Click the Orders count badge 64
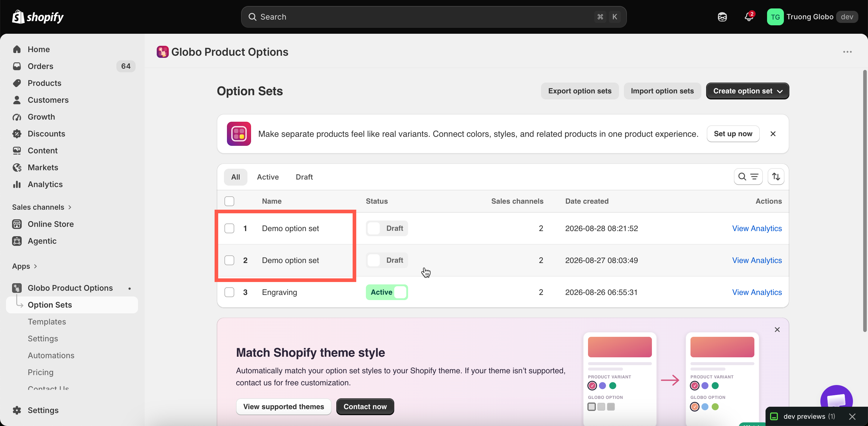The image size is (868, 426). pyautogui.click(x=126, y=66)
